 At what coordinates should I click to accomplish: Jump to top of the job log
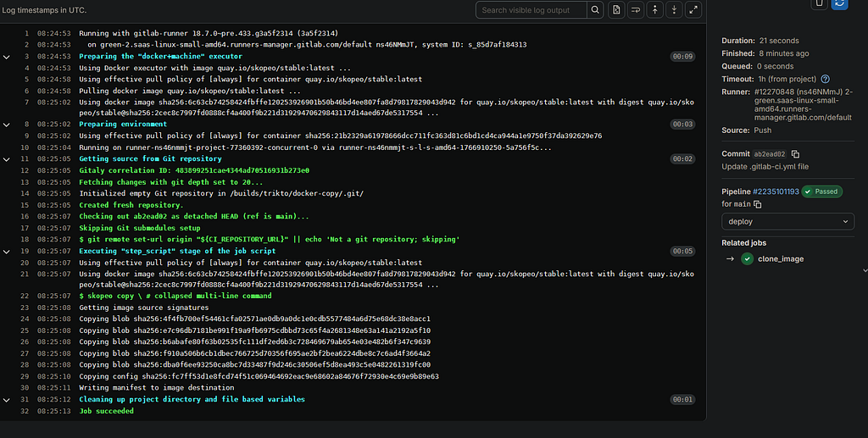(x=655, y=10)
